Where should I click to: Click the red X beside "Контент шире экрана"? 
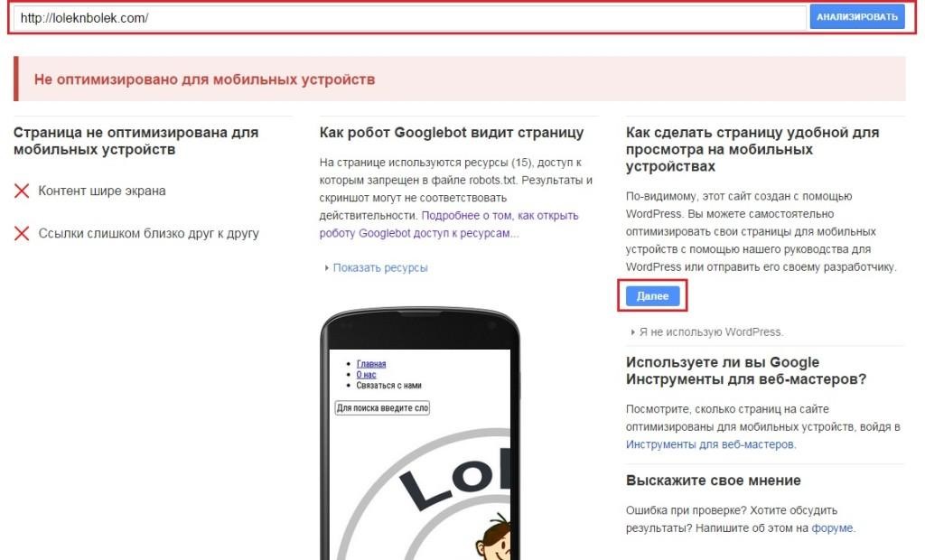click(x=22, y=191)
